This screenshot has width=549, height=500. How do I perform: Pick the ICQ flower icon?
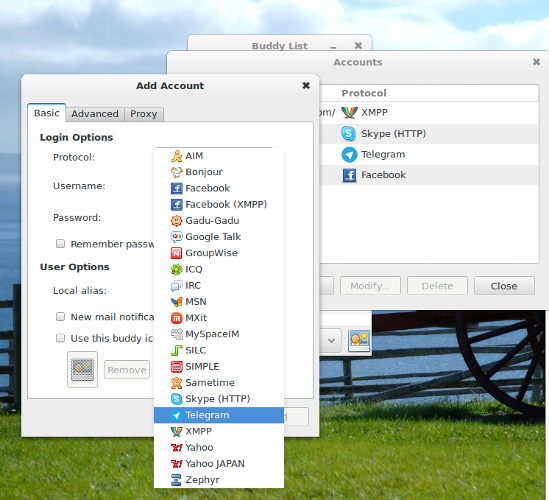(x=176, y=269)
